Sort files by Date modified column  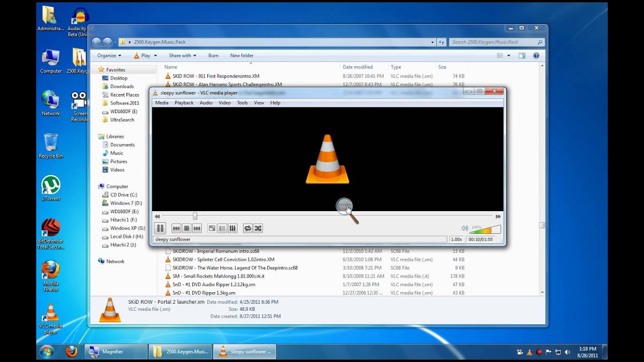click(x=358, y=67)
